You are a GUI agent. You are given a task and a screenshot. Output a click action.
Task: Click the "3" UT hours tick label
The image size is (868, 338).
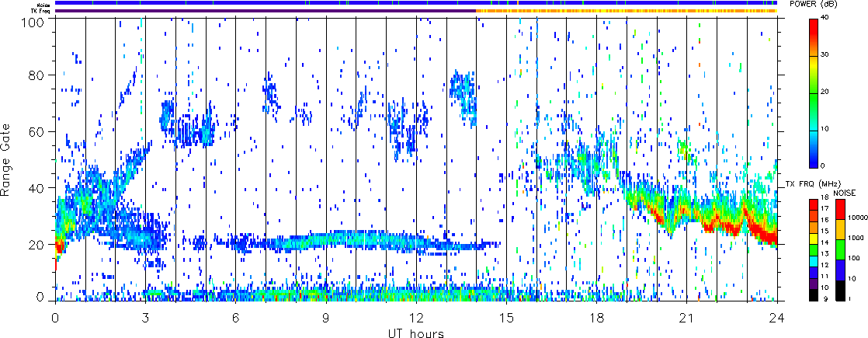point(146,317)
